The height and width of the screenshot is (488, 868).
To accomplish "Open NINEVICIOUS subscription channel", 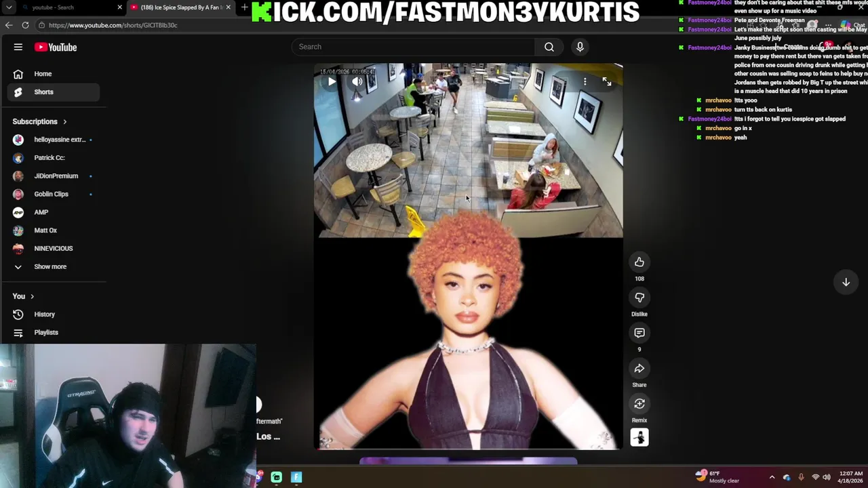I will 54,249.
